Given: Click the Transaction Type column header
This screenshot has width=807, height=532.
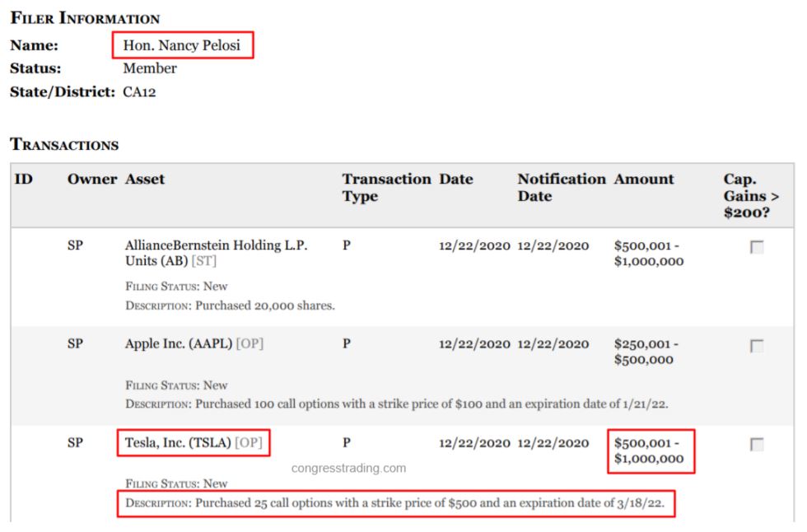Looking at the screenshot, I should coord(386,187).
